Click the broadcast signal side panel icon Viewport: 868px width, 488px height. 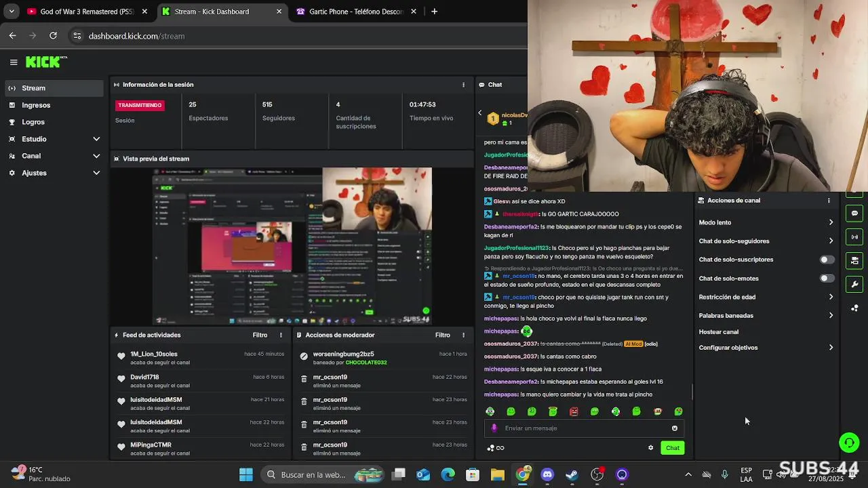pos(854,237)
